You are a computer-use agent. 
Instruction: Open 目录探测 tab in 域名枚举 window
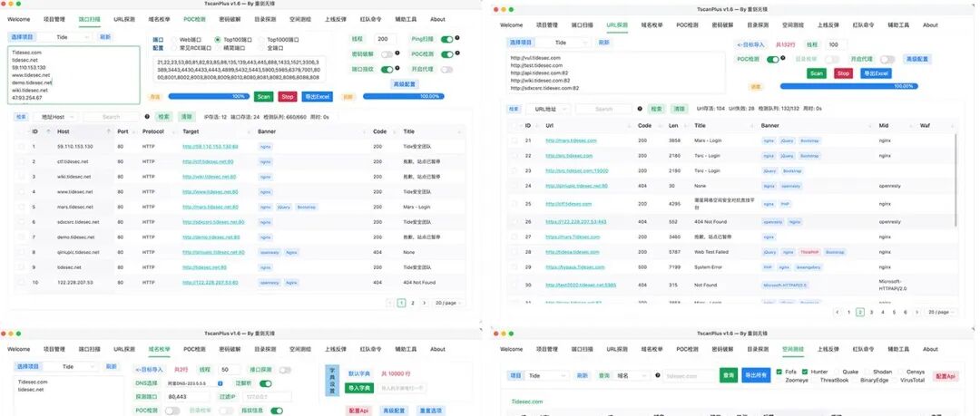(264, 349)
